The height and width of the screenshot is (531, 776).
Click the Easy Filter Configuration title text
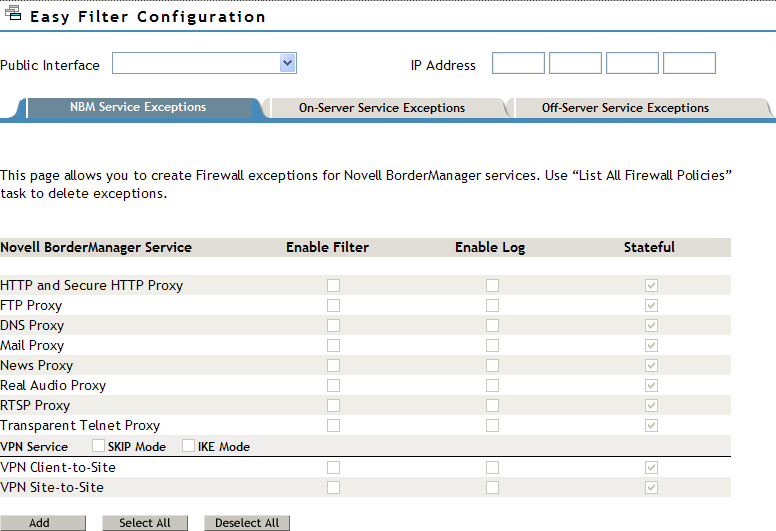pos(147,17)
